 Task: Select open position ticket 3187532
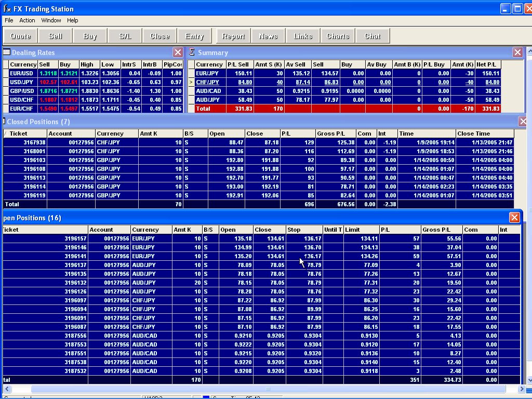261,371
